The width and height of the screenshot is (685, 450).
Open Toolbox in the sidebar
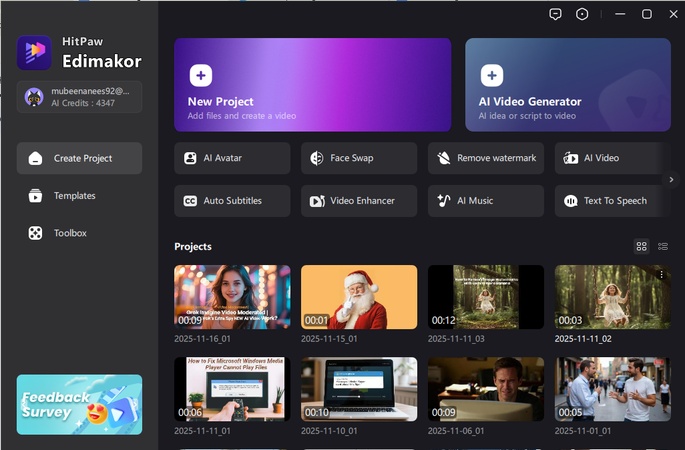pyautogui.click(x=70, y=233)
